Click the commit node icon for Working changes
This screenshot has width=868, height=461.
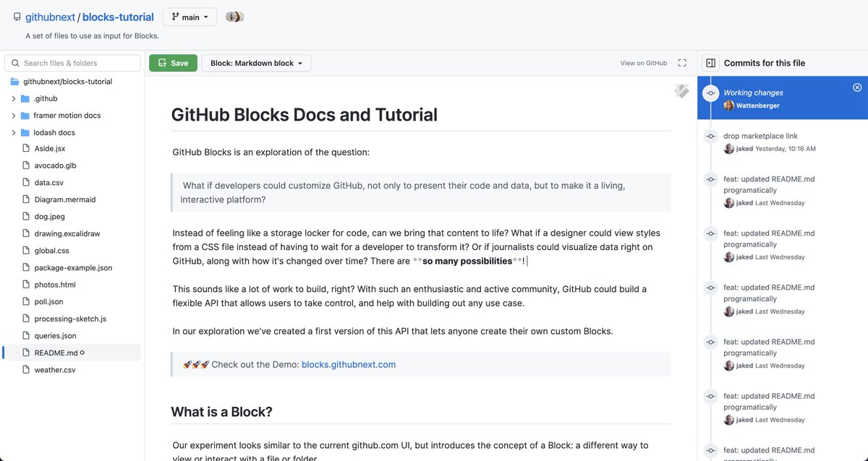click(x=711, y=93)
